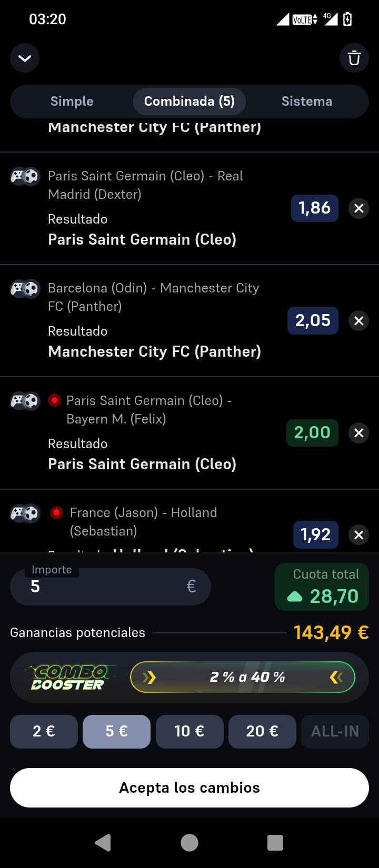Tap the live indicator next to France (Jason)
Viewport: 379px width, 868px height.
click(56, 512)
